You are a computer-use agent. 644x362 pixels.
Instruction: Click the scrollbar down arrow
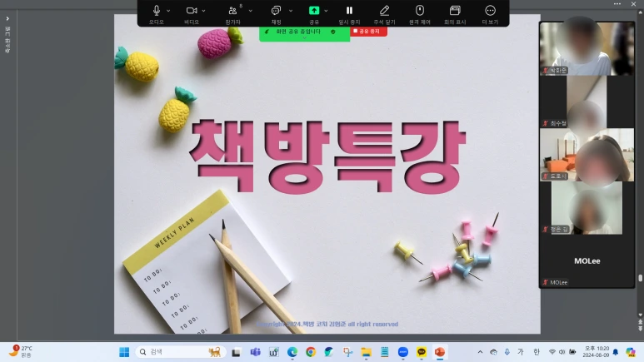click(x=641, y=315)
